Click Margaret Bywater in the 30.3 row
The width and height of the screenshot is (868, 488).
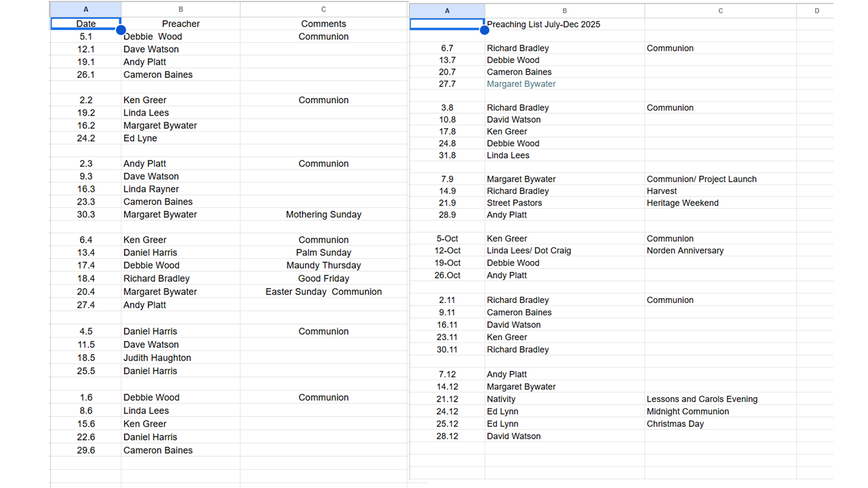[180, 214]
